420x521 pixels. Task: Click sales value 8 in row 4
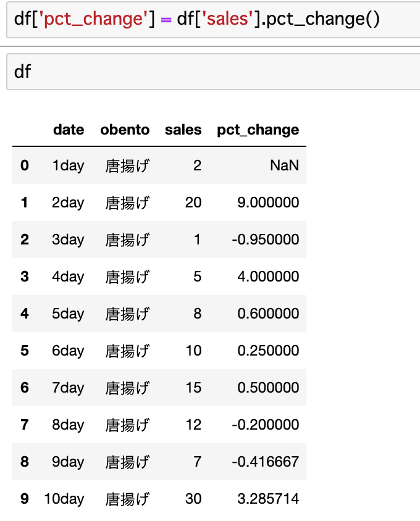[198, 314]
